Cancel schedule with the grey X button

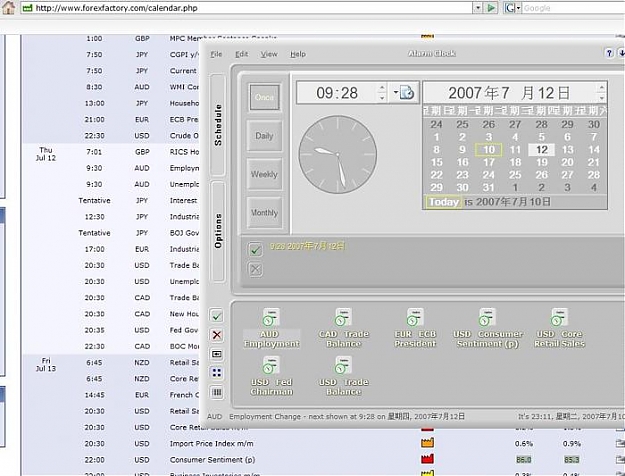(x=256, y=270)
